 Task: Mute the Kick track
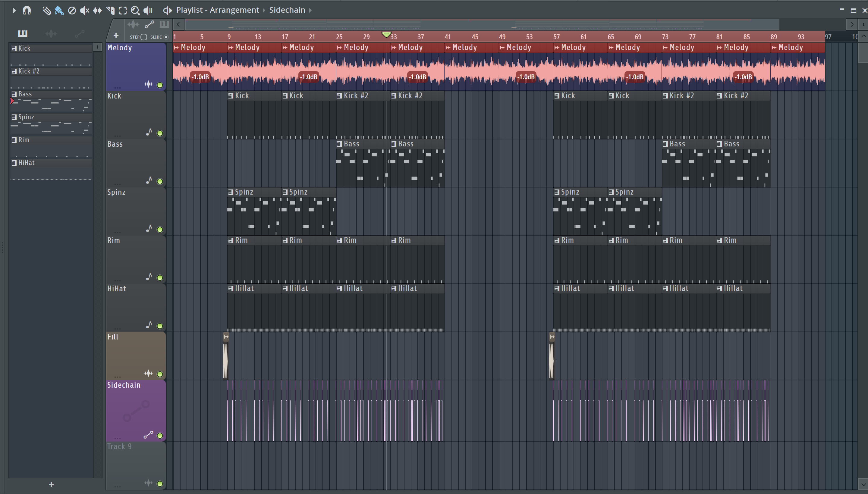(x=160, y=133)
